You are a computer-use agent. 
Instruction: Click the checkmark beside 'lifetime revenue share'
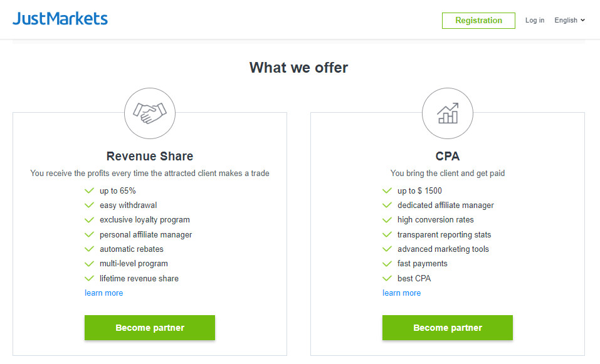89,278
